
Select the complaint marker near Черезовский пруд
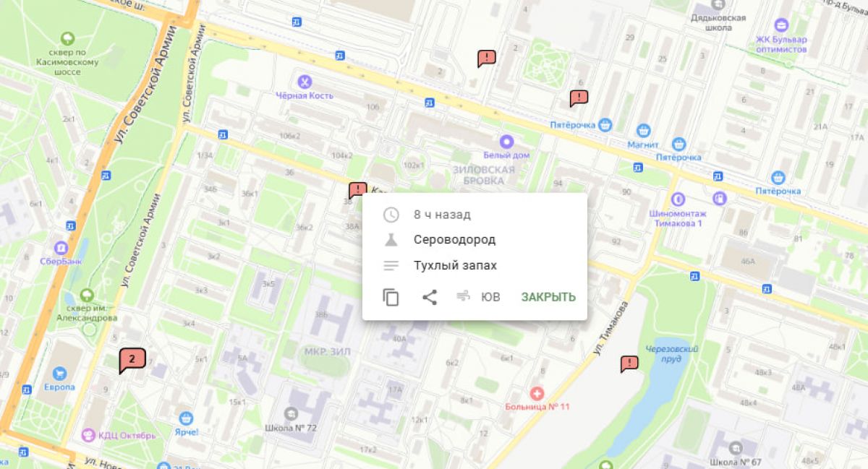coord(629,363)
